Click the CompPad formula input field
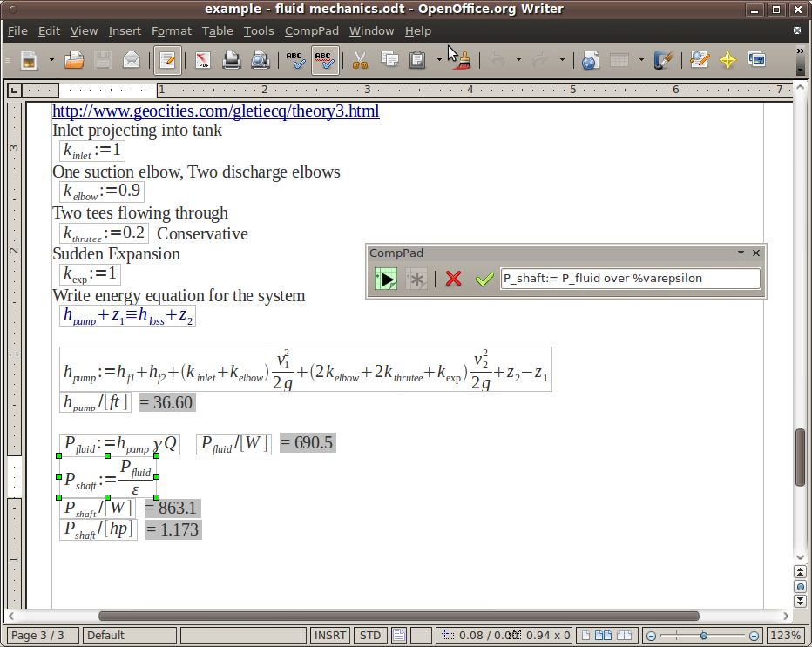Screen dimensions: 812x647 pos(630,279)
